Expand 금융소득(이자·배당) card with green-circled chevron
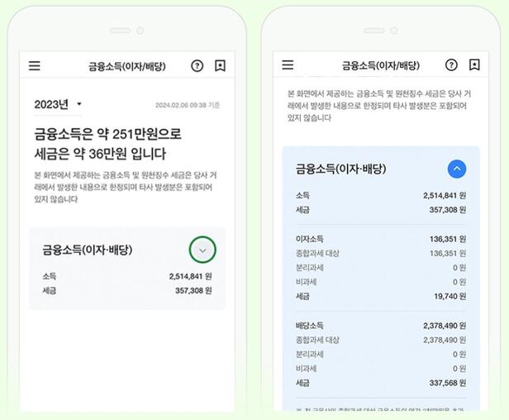The height and width of the screenshot is (420, 509). (202, 251)
